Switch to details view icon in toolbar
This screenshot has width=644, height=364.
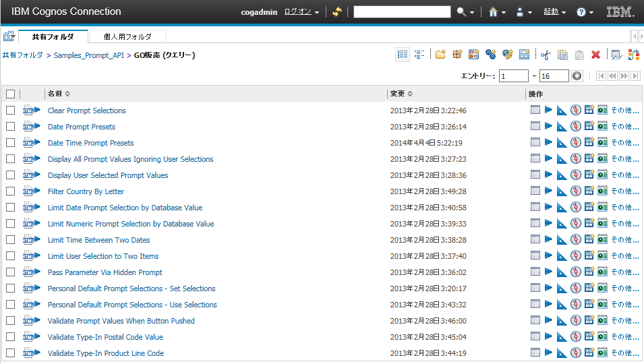pos(419,55)
